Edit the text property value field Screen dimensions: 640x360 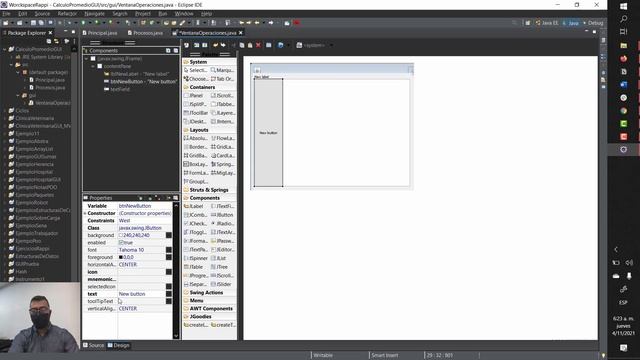pos(141,294)
